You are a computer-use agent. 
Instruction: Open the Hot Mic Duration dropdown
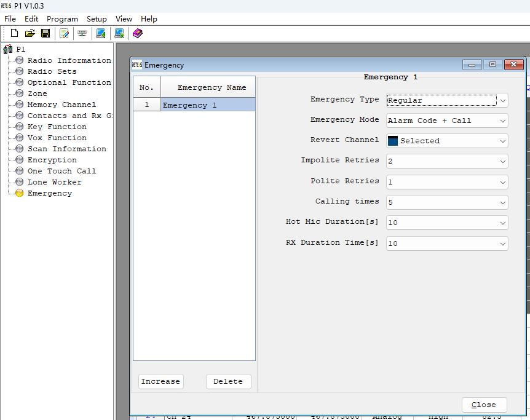point(447,223)
